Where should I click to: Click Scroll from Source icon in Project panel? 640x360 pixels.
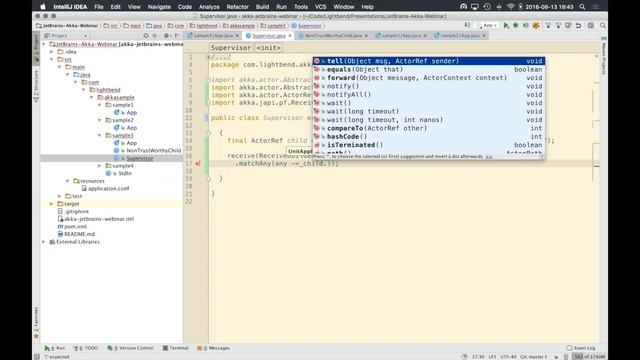[146, 36]
